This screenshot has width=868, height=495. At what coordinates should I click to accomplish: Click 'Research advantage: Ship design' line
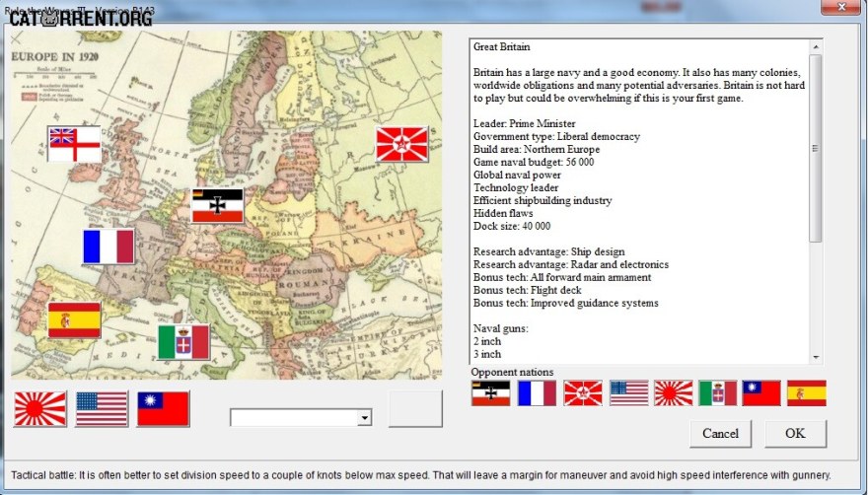coord(549,251)
